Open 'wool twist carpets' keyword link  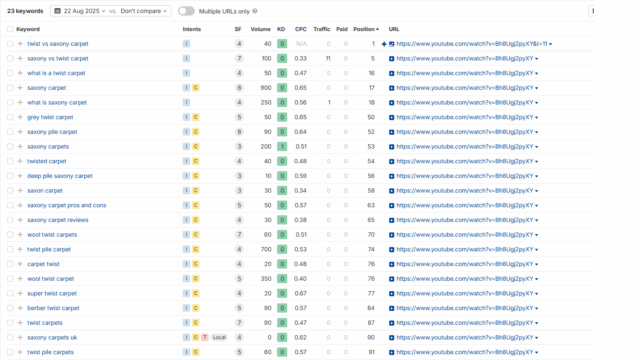click(52, 235)
